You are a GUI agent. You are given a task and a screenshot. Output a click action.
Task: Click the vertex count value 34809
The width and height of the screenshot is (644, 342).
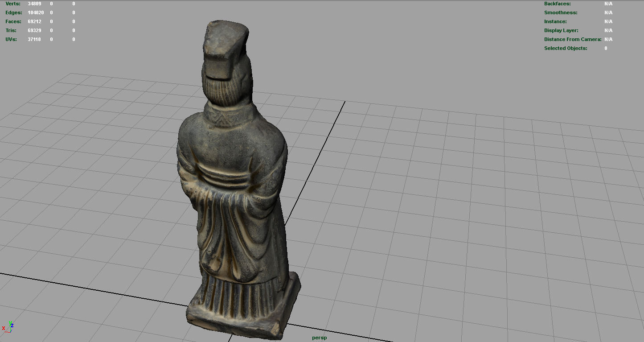pos(34,4)
